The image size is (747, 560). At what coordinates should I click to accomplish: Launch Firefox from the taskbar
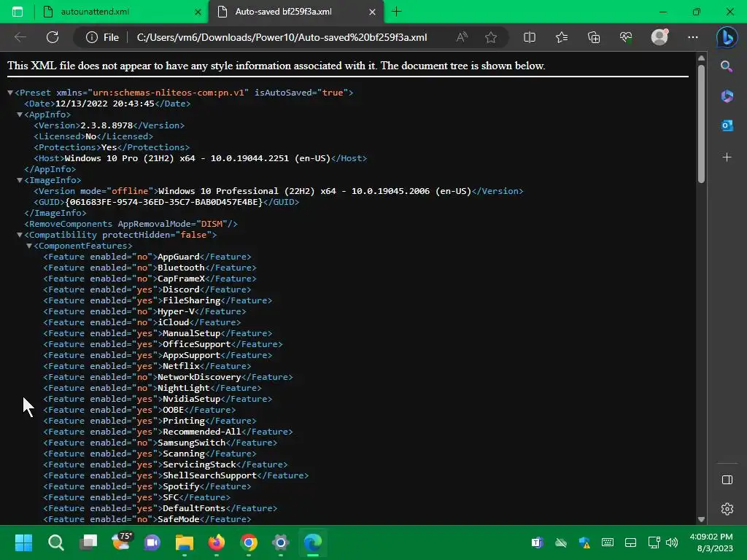pos(217,542)
